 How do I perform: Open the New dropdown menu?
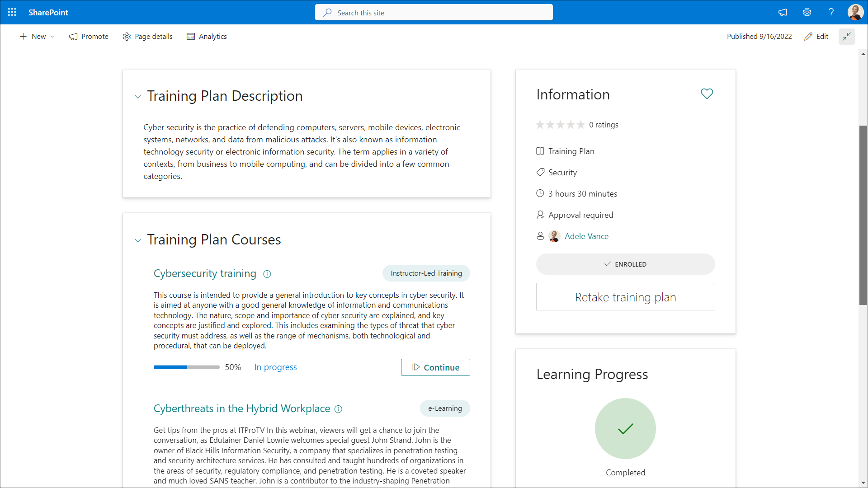tap(37, 37)
